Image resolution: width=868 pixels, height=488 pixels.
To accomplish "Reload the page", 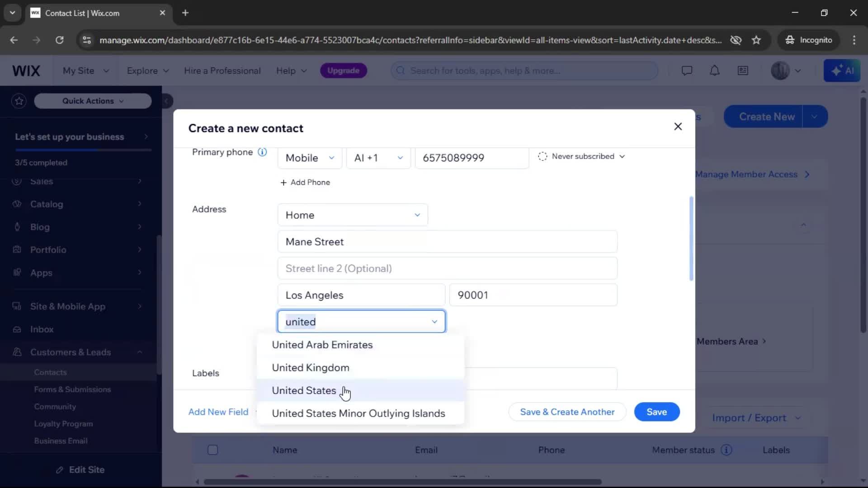I will pos(59,40).
